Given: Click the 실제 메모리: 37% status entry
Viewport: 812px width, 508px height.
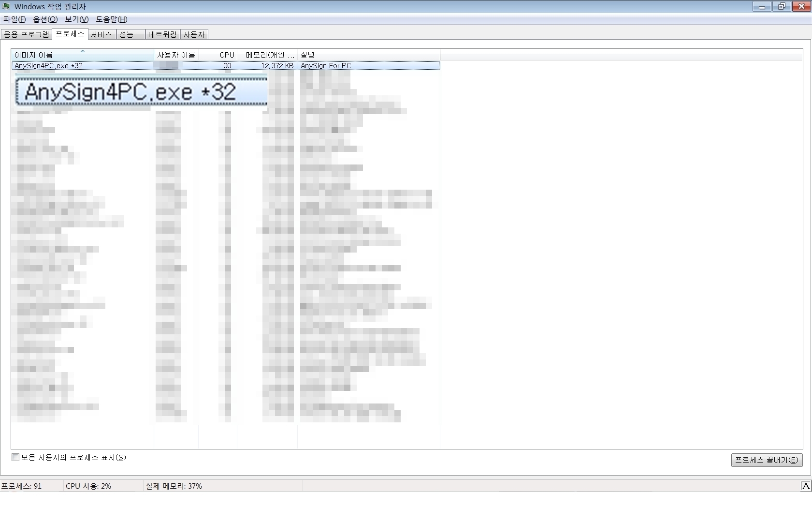Looking at the screenshot, I should [174, 486].
